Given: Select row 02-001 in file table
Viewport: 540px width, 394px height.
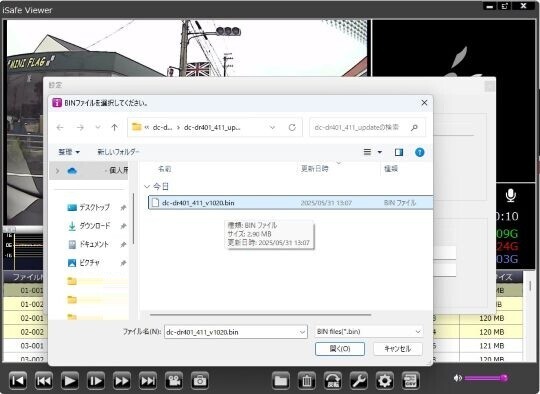Looking at the screenshot, I should coord(32,318).
